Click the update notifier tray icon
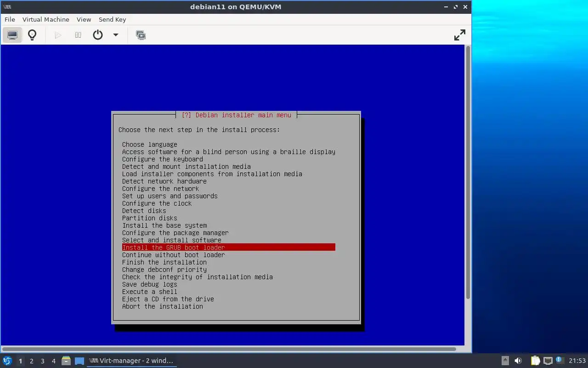 559,360
